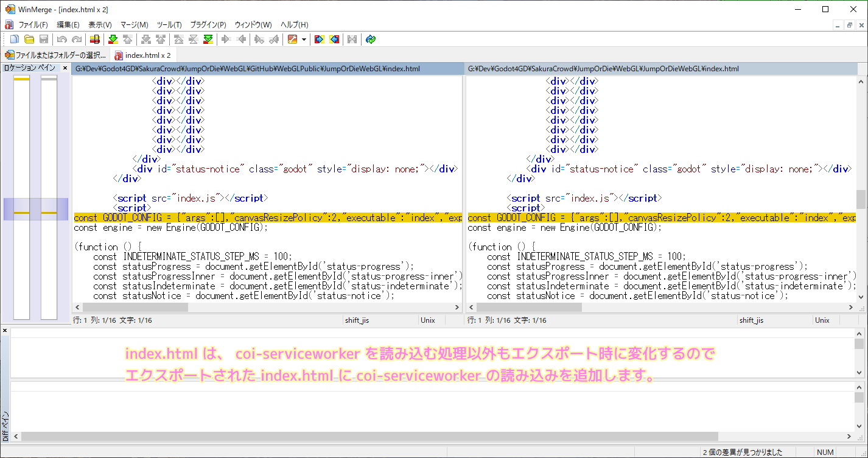
Task: Expand the dropdown arrow beside Options icon
Action: 303,40
